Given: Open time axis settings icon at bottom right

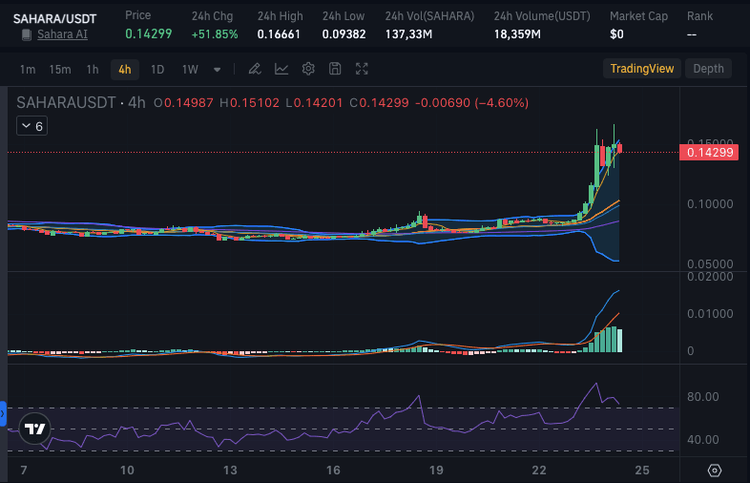Looking at the screenshot, I should [714, 470].
